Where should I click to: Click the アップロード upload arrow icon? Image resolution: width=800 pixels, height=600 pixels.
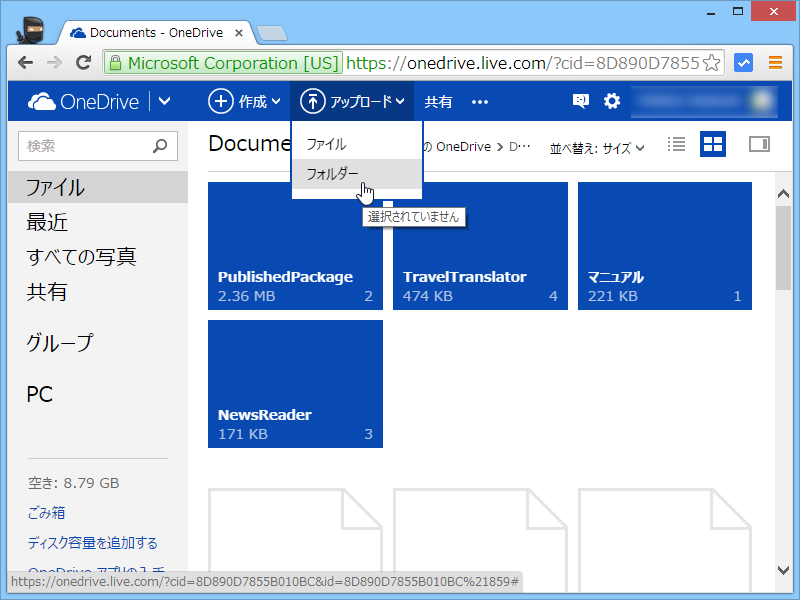[x=314, y=101]
